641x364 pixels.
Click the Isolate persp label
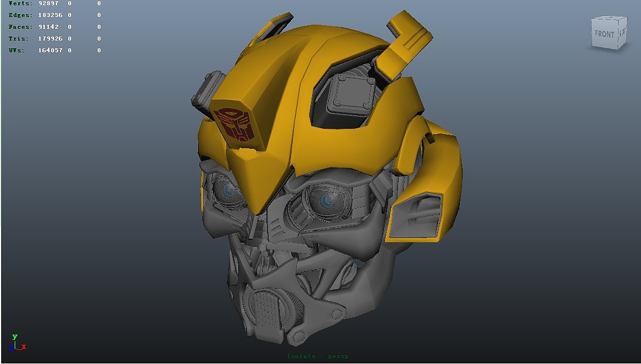click(318, 356)
